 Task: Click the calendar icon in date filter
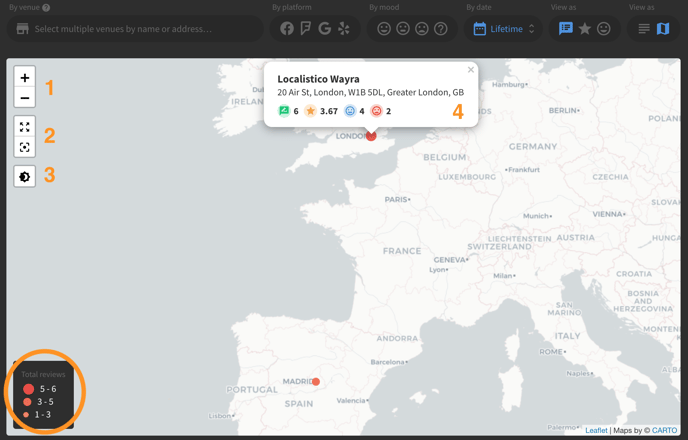click(x=480, y=29)
